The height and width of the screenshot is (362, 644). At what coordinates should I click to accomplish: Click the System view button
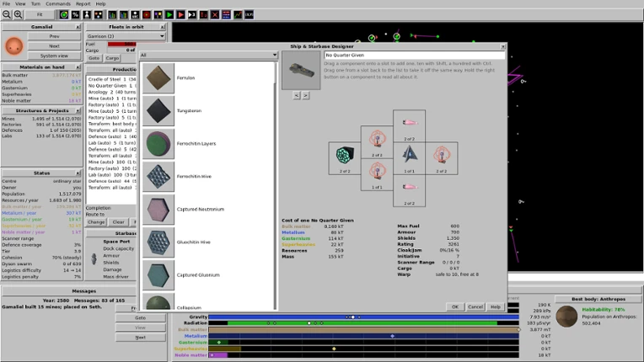point(54,56)
